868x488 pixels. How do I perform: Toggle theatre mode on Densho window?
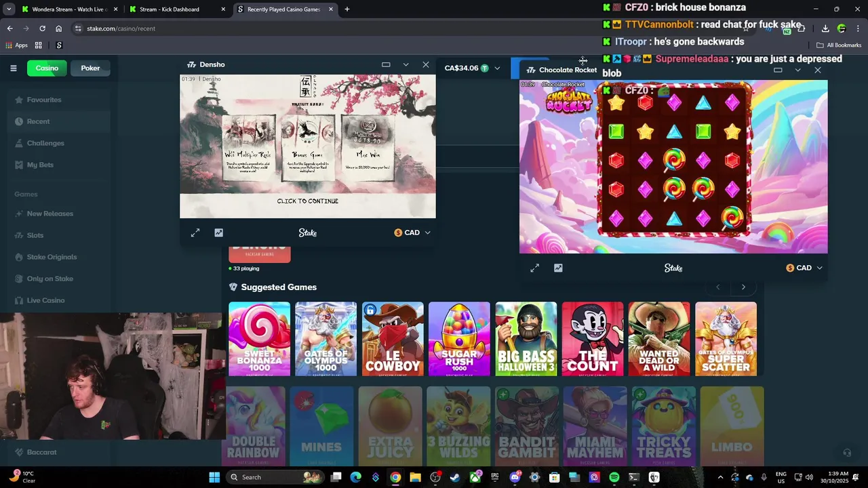coord(386,64)
